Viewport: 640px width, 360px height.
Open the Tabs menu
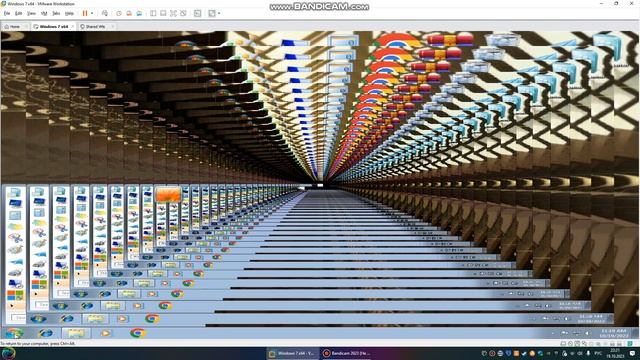pos(56,13)
